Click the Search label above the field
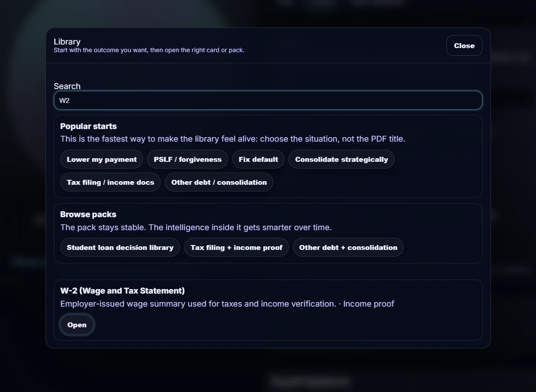536x392 pixels. (x=67, y=86)
